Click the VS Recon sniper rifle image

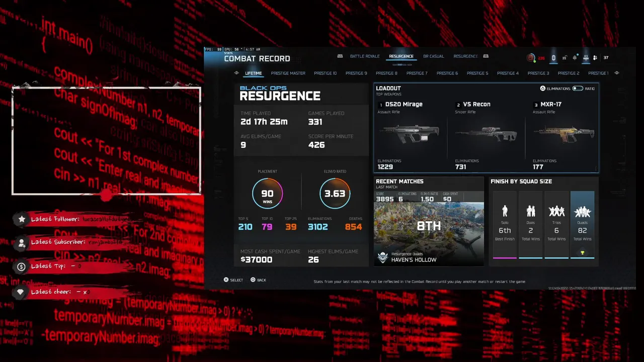[487, 134]
